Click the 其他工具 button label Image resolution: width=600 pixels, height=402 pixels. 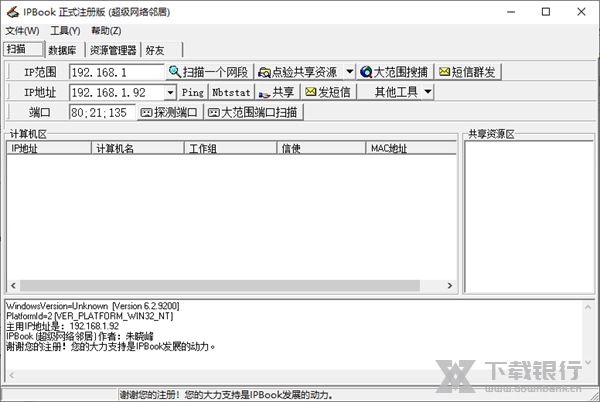[x=396, y=92]
